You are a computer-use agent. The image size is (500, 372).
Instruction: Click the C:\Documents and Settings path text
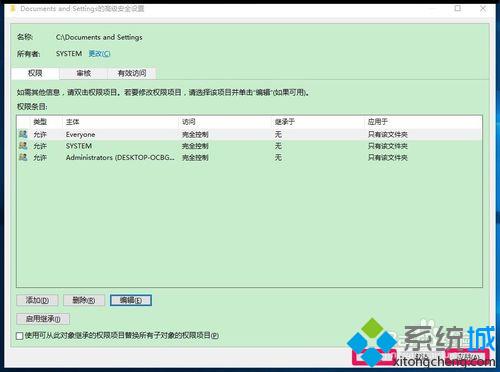(99, 37)
